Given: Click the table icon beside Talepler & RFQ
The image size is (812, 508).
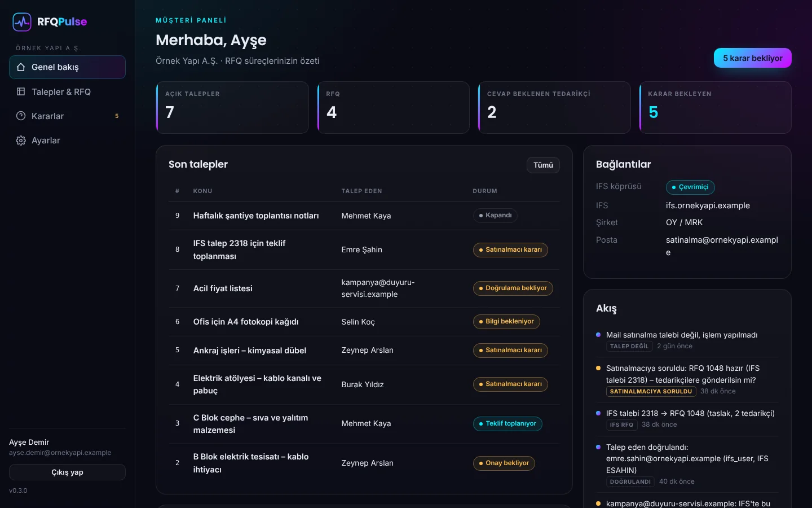Looking at the screenshot, I should (21, 91).
